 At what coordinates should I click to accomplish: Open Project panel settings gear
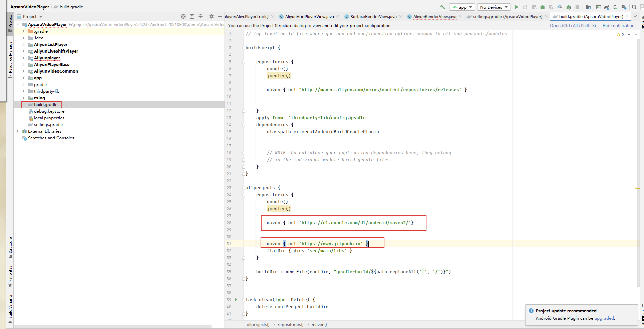click(211, 16)
